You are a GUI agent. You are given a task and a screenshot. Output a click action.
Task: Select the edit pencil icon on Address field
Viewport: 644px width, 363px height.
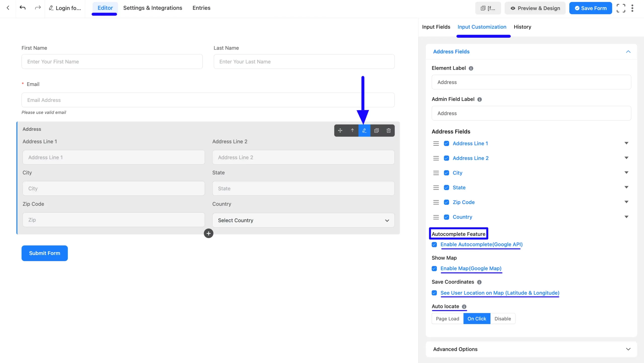364,131
